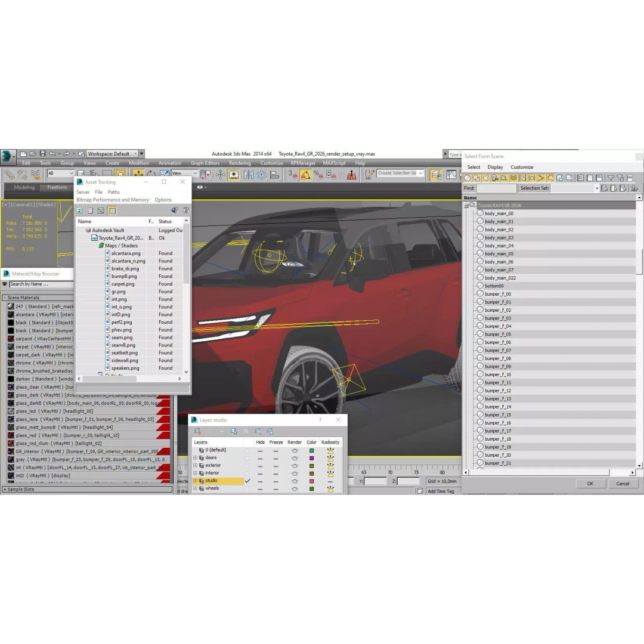Viewport: 644px width, 644px height.
Task: Expand the interior layer tree node
Action: 195,473
